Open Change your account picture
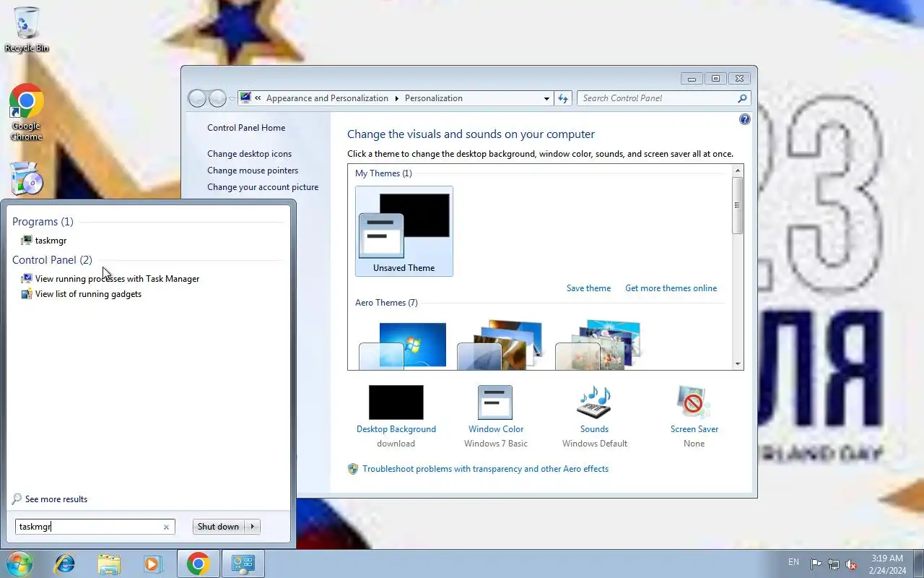 coord(263,187)
